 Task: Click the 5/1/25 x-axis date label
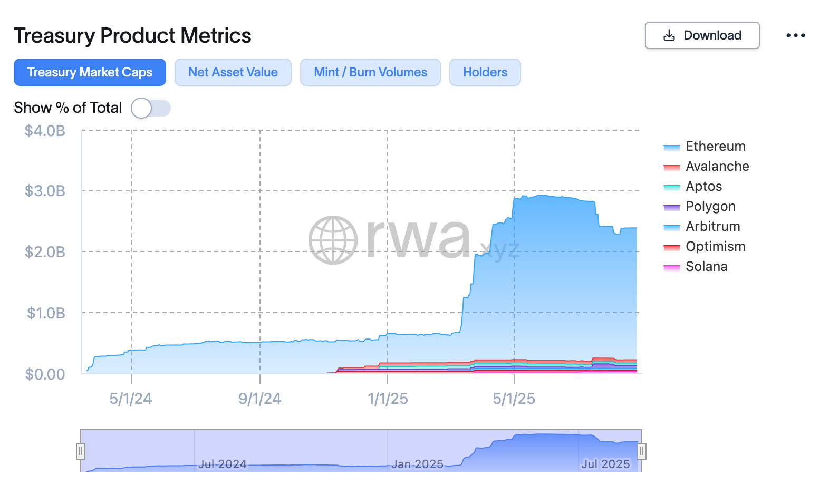[514, 399]
